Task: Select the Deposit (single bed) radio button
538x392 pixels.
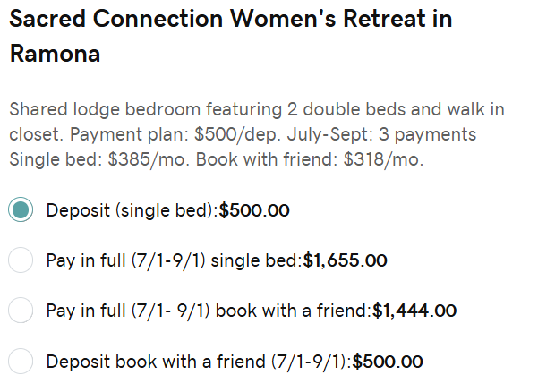Action: pyautogui.click(x=21, y=209)
